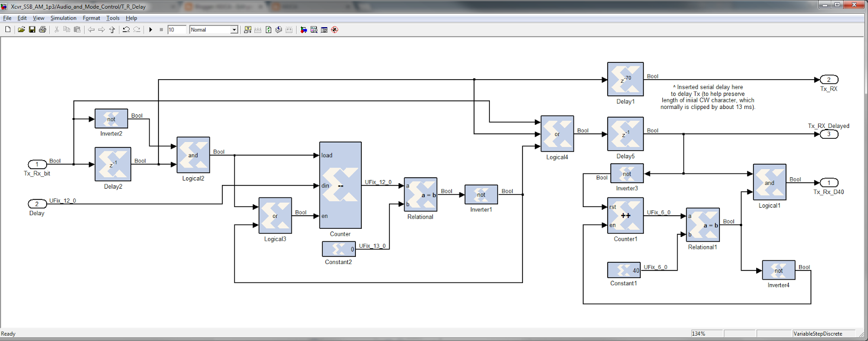
Task: Click the inserted serial delay annotation text
Action: [708, 97]
